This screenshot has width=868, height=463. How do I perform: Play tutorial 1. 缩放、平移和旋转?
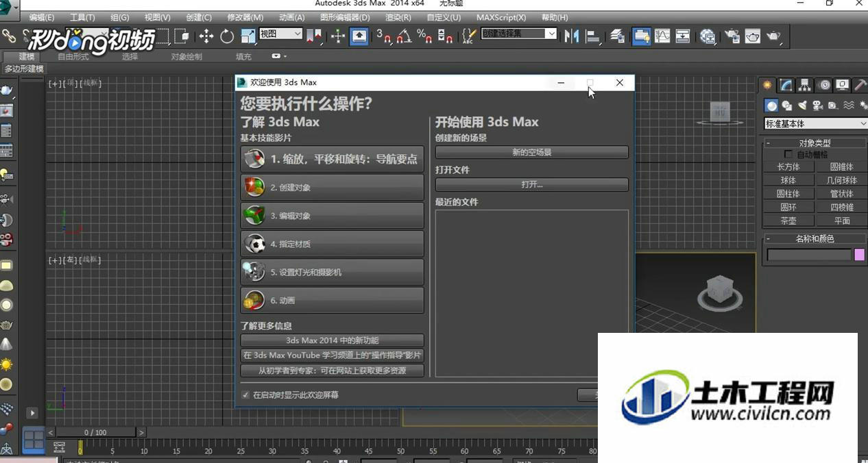[x=333, y=159]
